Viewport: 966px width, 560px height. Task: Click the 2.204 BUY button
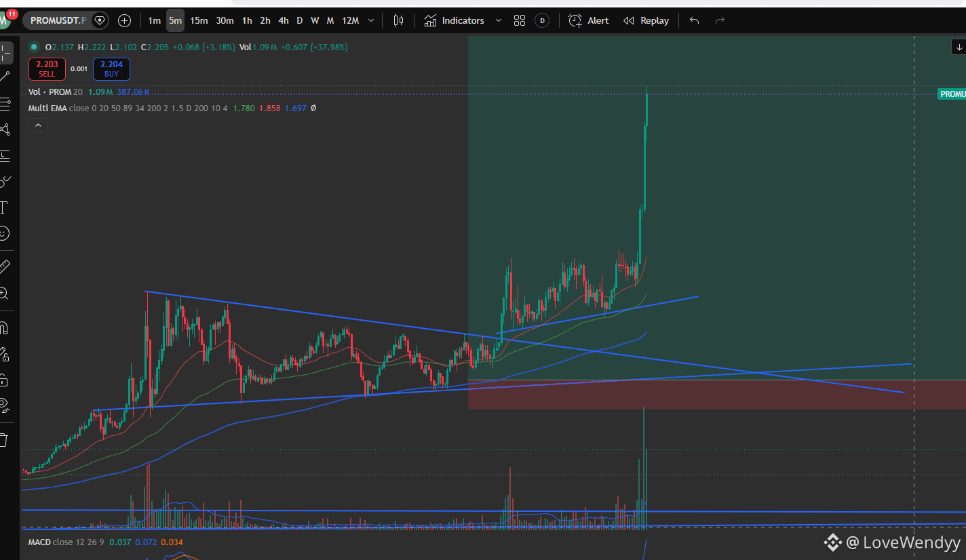tap(111, 68)
